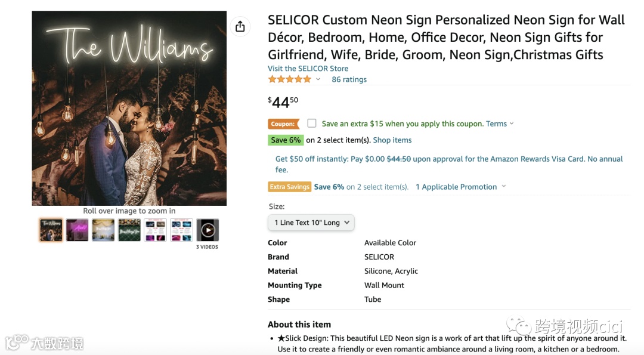Expand the coupon Terms chevron
The image size is (644, 355).
click(x=512, y=124)
